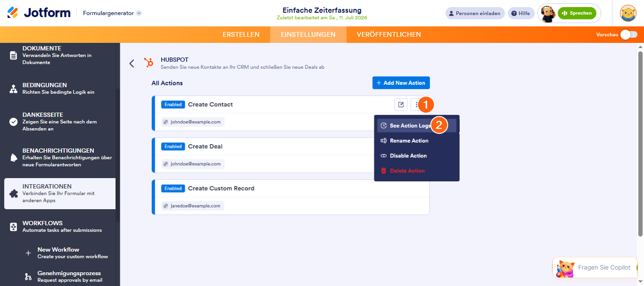Click the HubSpot logo icon
Image resolution: width=644 pixels, height=286 pixels.
pos(149,63)
